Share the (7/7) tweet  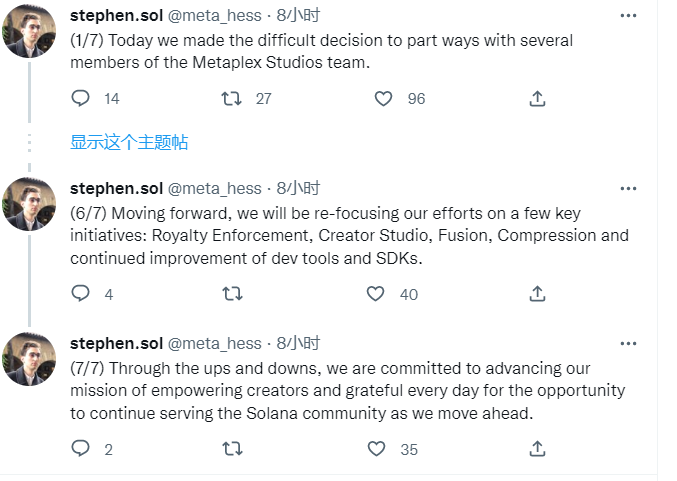click(x=537, y=449)
